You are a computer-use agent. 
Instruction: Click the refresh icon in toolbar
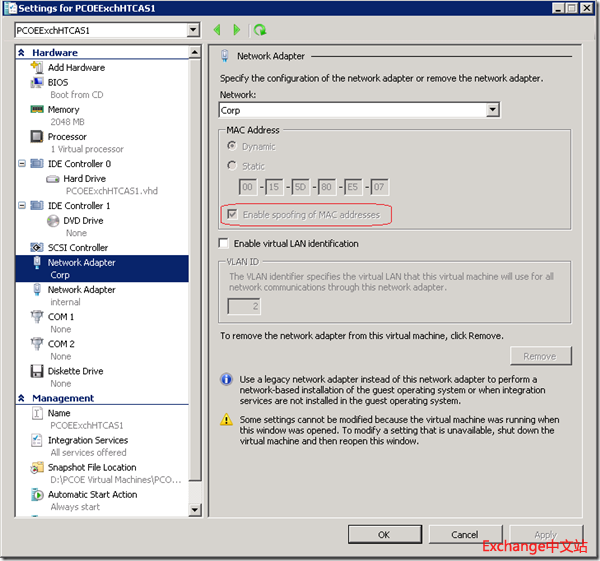click(260, 31)
